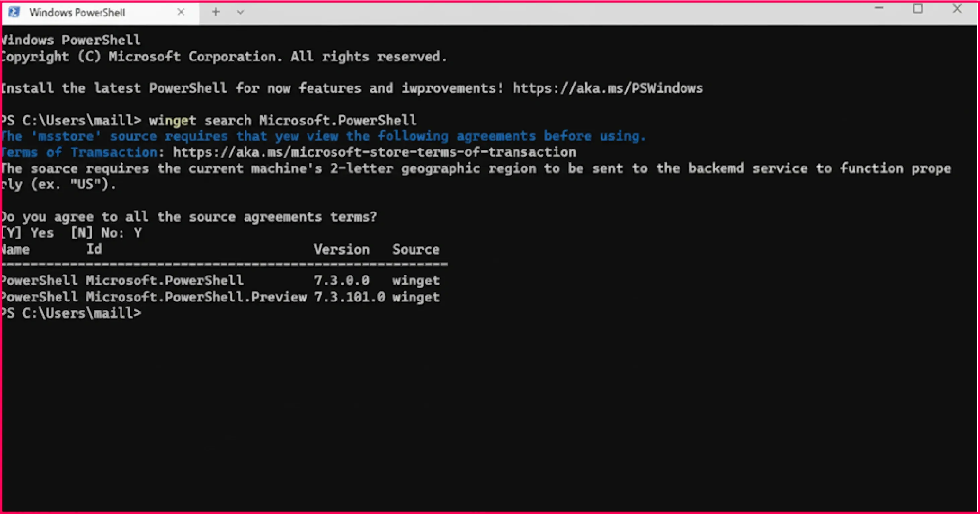This screenshot has height=514, width=980.
Task: Click the Version column header
Action: coord(341,249)
